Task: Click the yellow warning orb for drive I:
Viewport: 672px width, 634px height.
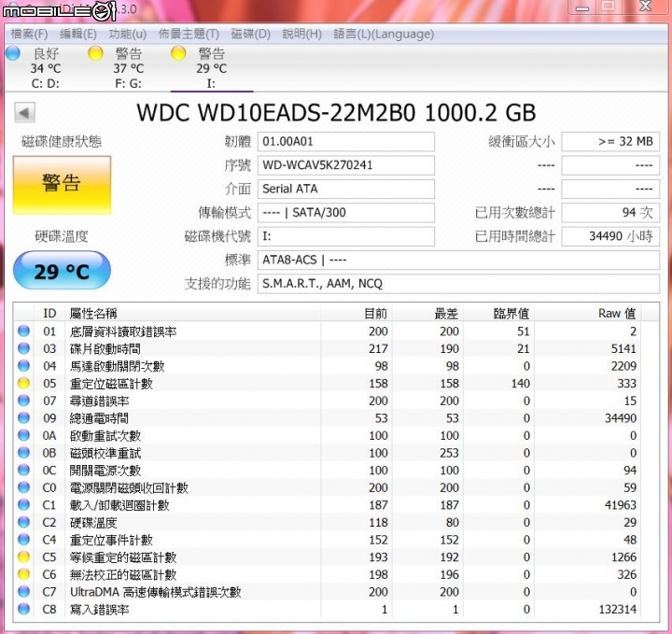Action: pyautogui.click(x=178, y=53)
